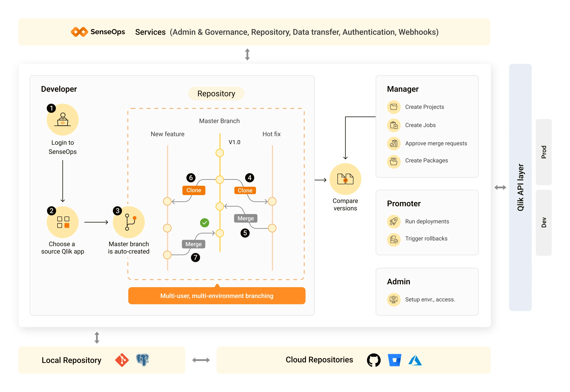Click the Setup envr., access. icon

coord(394,300)
